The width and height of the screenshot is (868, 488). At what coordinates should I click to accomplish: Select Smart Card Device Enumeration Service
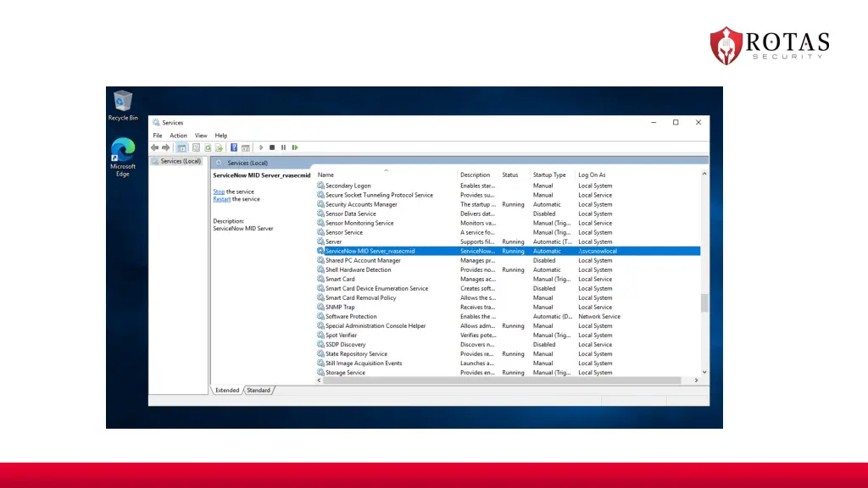coord(509,288)
